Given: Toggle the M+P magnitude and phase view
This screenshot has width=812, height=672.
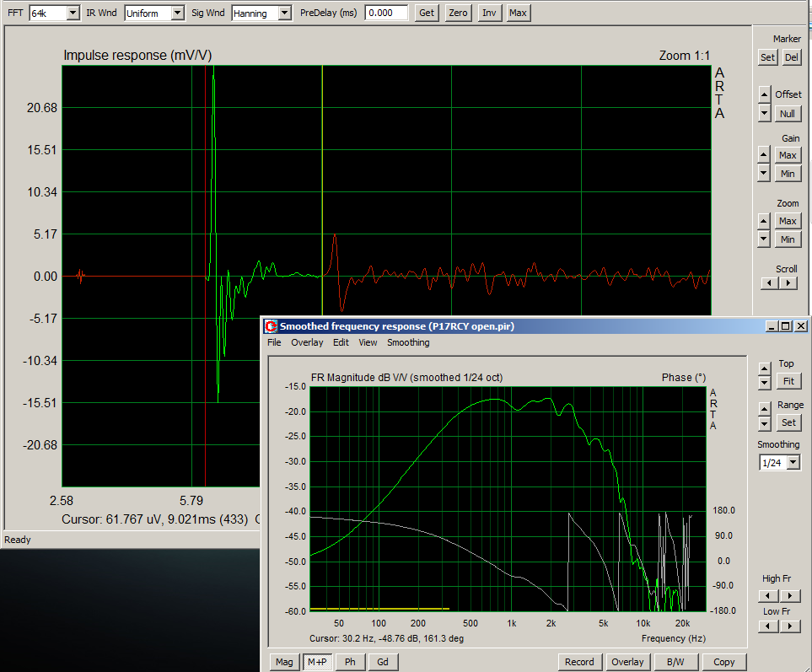Looking at the screenshot, I should pos(317,662).
